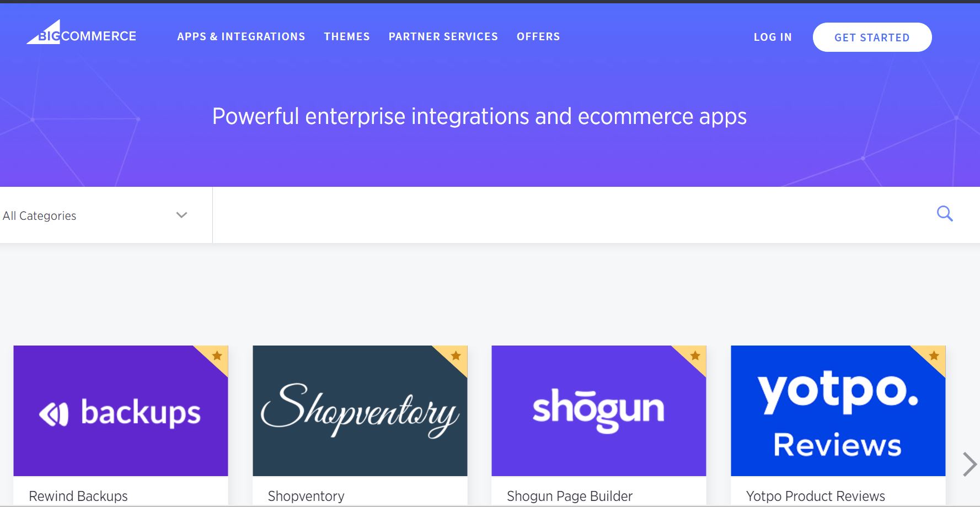Click the star badge on Shopventory card
This screenshot has height=507, width=980.
[x=456, y=355]
